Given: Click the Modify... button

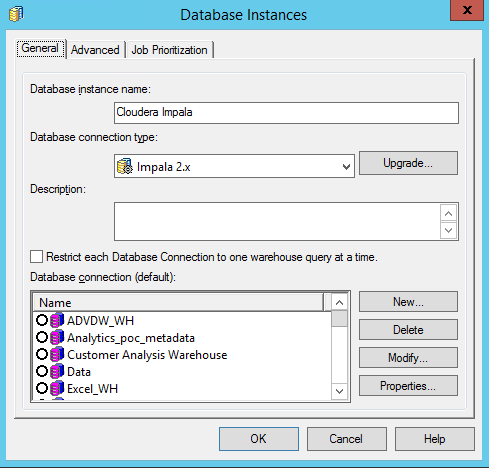Looking at the screenshot, I should [x=408, y=358].
